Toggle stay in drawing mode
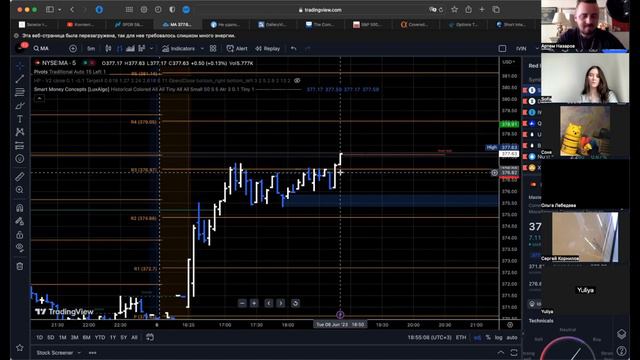 click(x=20, y=221)
